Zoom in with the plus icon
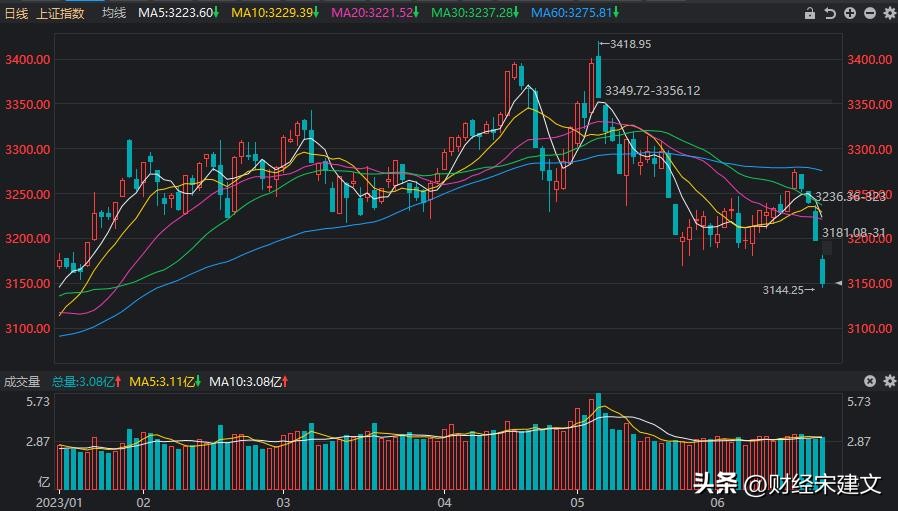This screenshot has height=511, width=898. (x=850, y=13)
